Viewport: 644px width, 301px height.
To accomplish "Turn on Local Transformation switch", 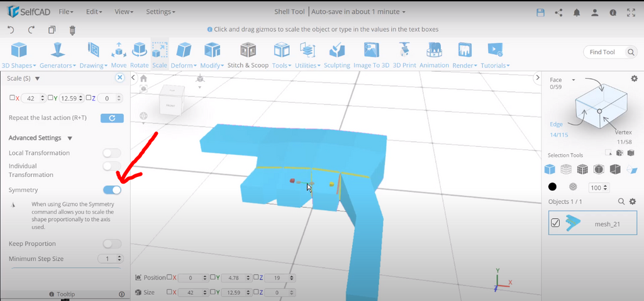I will coord(112,153).
